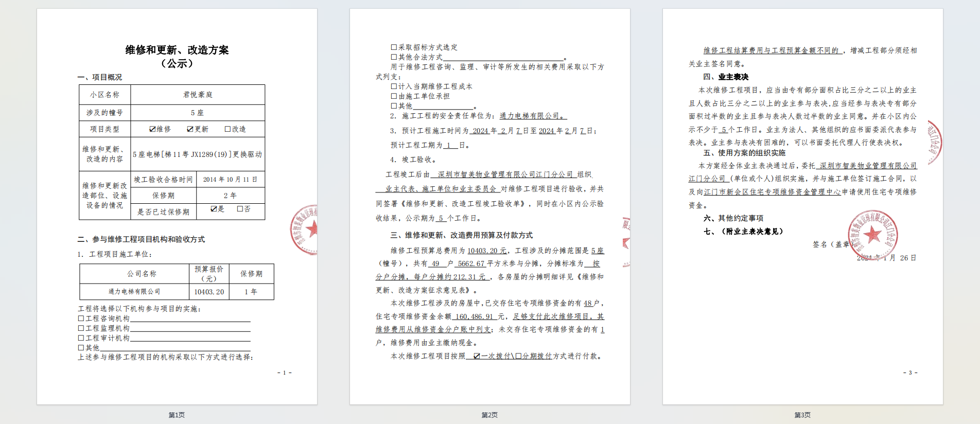
Task: Check the 工程咨询机构 checkbox
Action: (81, 319)
